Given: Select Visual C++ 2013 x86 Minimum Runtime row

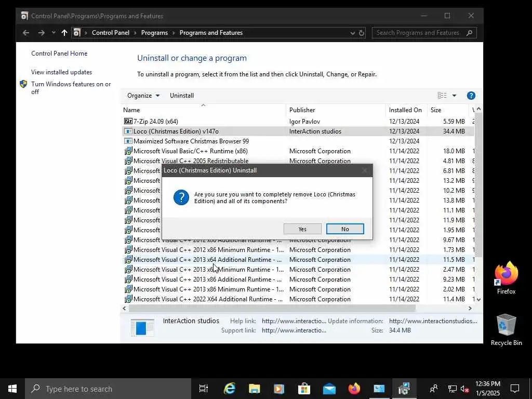Looking at the screenshot, I should tap(298, 289).
